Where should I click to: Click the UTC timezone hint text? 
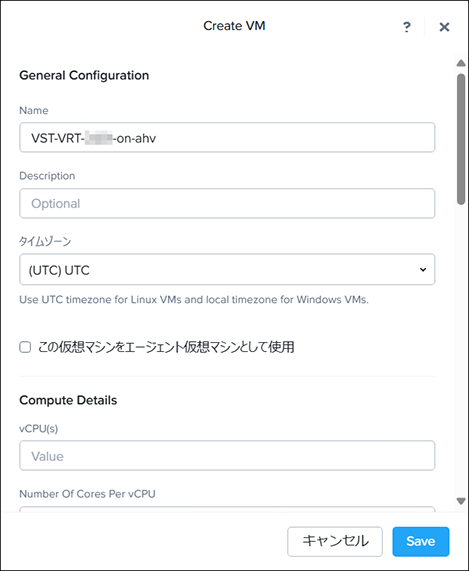(194, 300)
